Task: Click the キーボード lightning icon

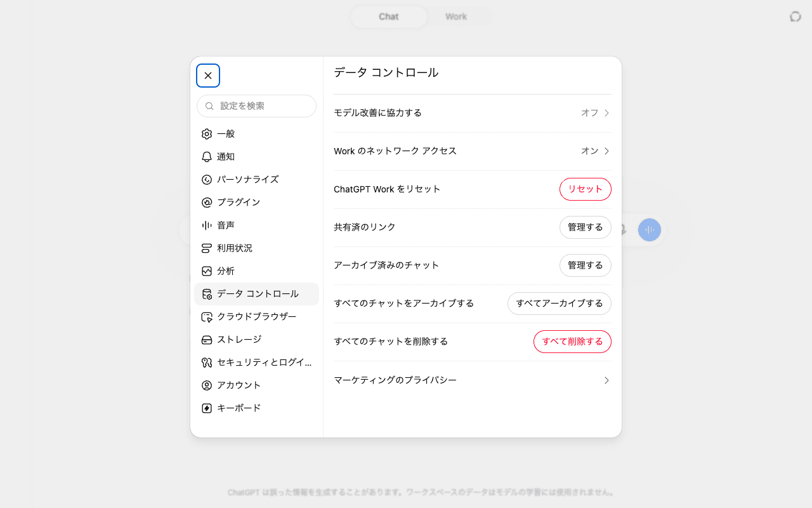Action: pos(207,408)
